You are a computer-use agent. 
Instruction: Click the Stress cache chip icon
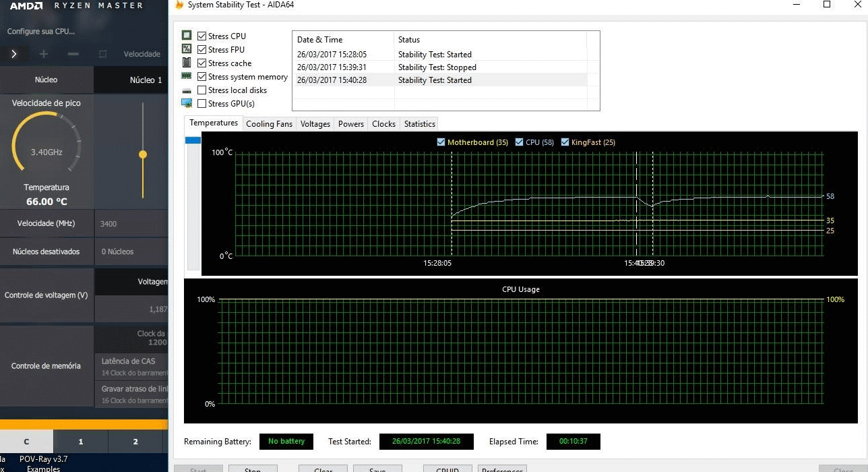[x=187, y=63]
